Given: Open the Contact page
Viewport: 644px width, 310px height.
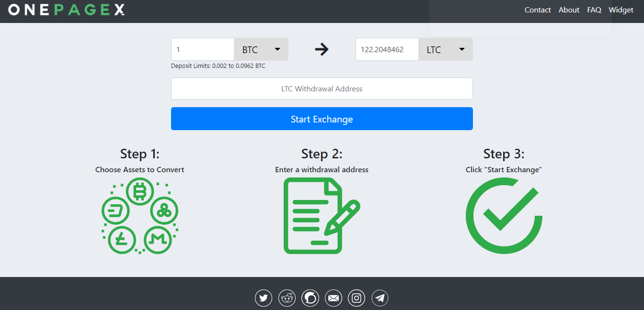Looking at the screenshot, I should click(538, 10).
